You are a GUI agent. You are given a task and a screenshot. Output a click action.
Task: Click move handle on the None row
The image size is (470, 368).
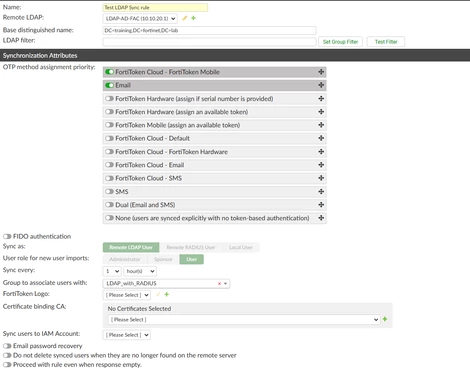click(x=321, y=218)
